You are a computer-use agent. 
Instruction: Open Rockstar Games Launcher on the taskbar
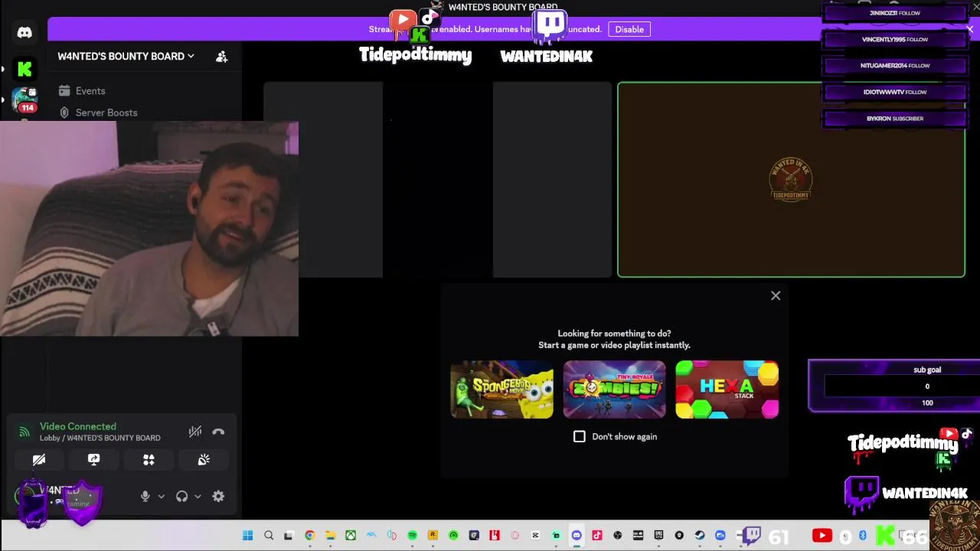(x=433, y=536)
